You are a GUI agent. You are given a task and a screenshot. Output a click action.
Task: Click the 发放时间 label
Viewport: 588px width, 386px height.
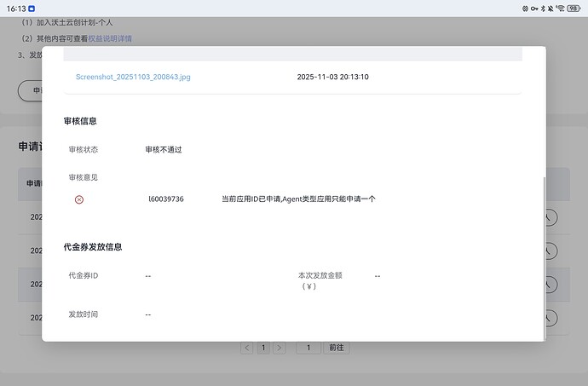point(84,314)
